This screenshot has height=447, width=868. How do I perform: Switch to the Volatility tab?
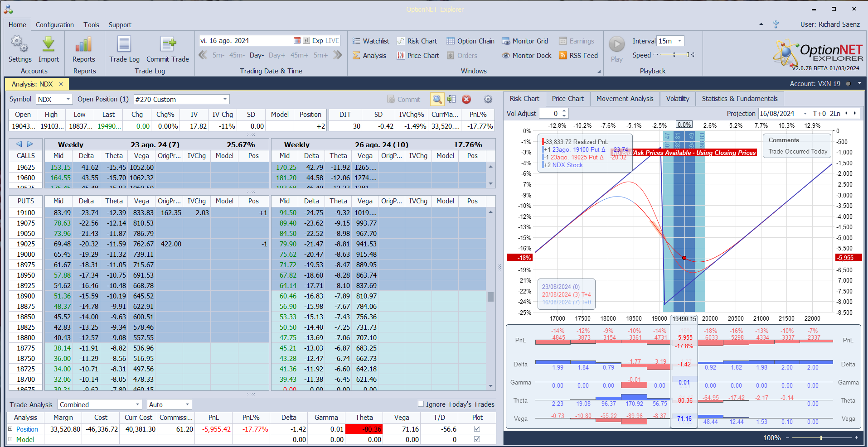pyautogui.click(x=678, y=99)
